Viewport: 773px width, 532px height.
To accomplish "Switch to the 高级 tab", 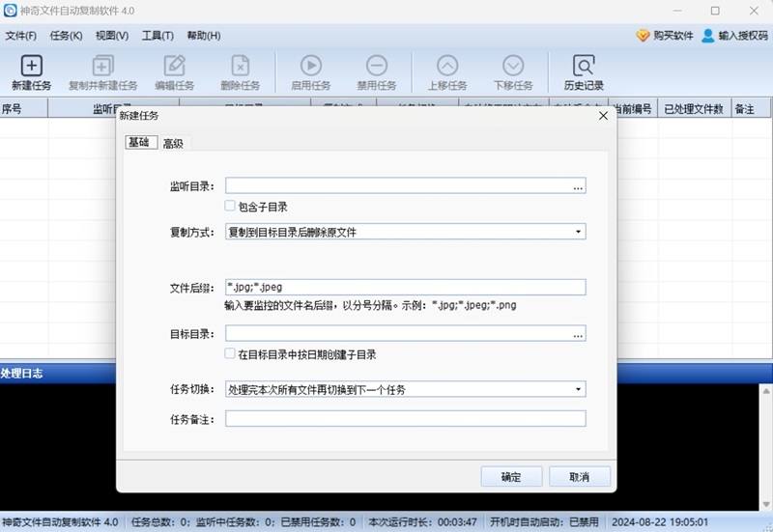I will pos(173,144).
